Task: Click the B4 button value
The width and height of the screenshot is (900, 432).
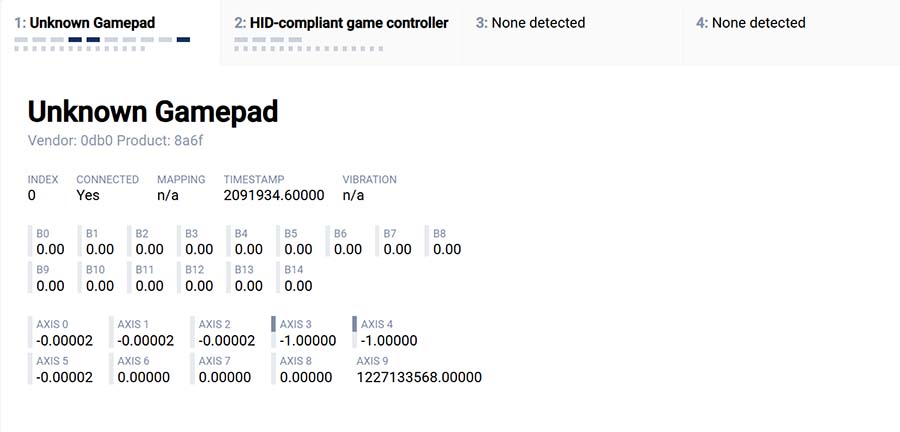Action: pyautogui.click(x=248, y=249)
